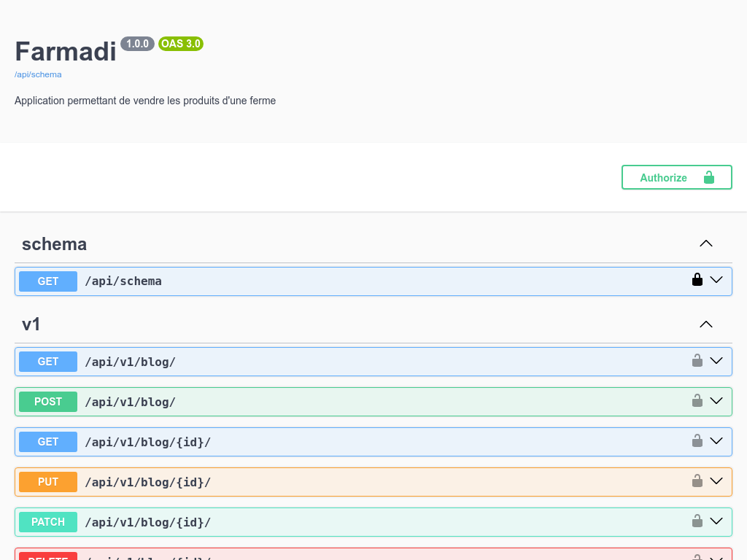Image resolution: width=747 pixels, height=560 pixels.
Task: Click the orange PUT method badge
Action: pos(48,482)
